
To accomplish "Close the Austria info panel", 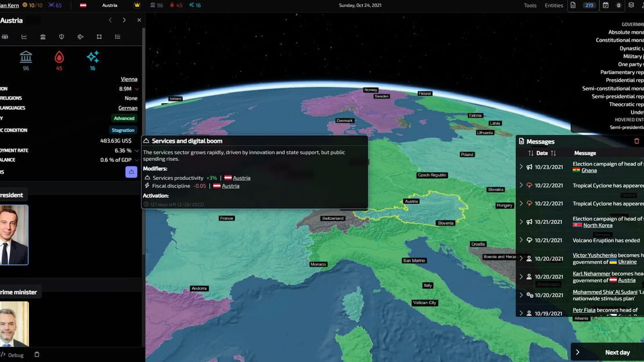I will (x=139, y=20).
